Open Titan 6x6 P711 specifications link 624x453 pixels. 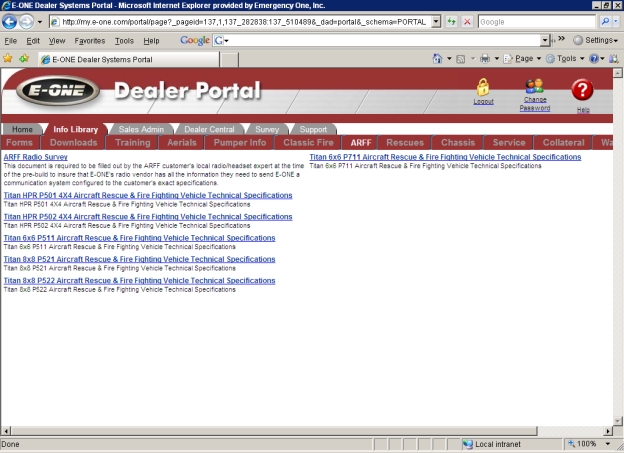click(x=445, y=157)
